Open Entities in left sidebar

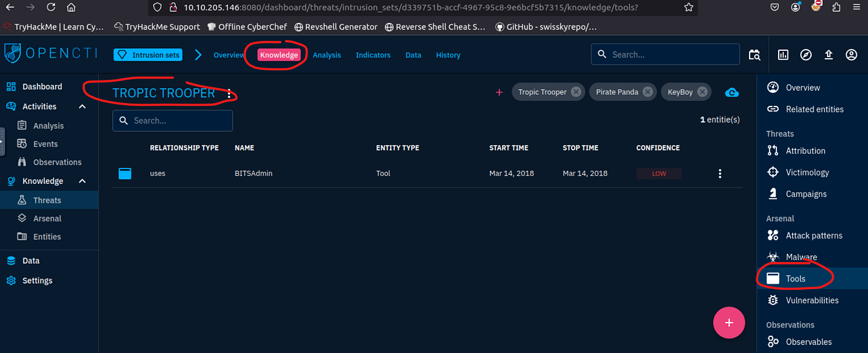point(49,237)
